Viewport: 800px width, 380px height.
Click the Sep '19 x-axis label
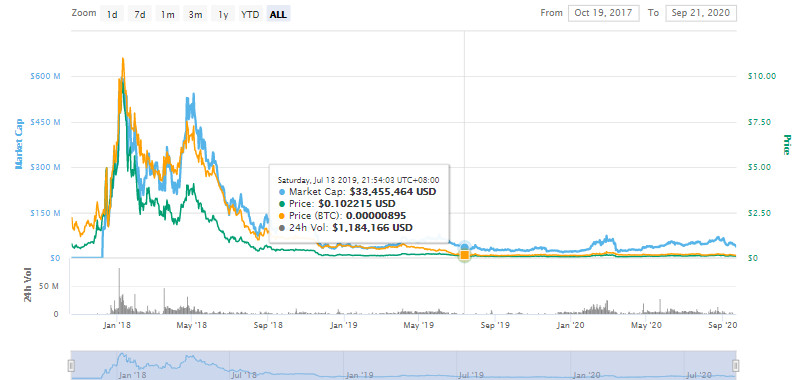(495, 324)
